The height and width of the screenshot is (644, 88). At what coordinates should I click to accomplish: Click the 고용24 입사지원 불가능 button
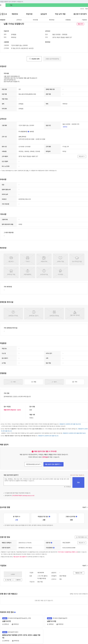point(52,59)
